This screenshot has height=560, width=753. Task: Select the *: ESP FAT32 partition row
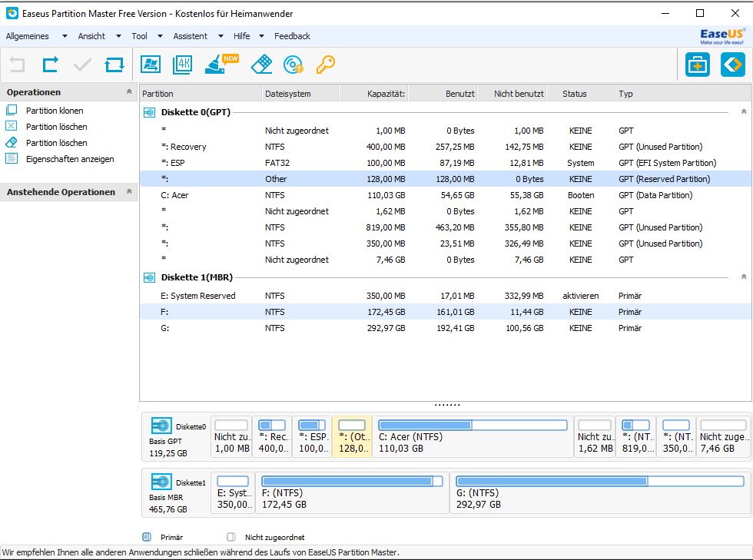[446, 163]
